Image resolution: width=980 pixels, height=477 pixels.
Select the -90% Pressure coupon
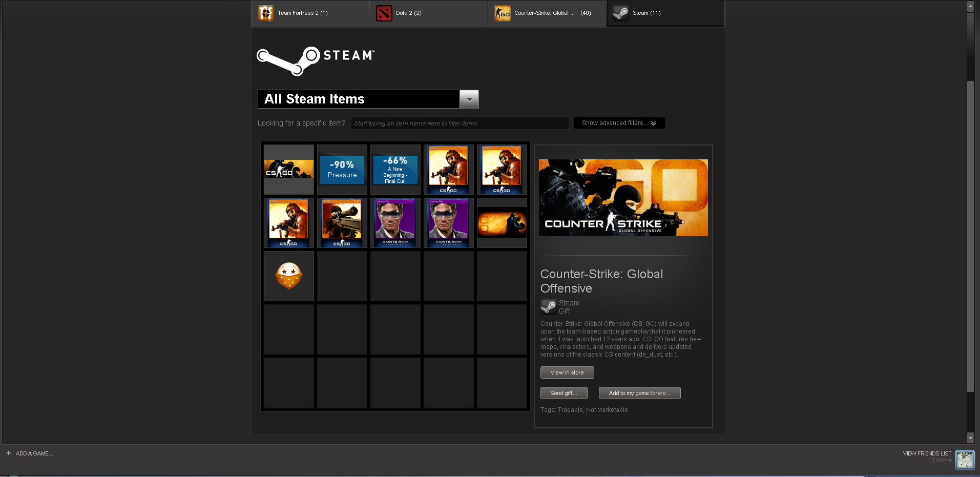point(342,170)
